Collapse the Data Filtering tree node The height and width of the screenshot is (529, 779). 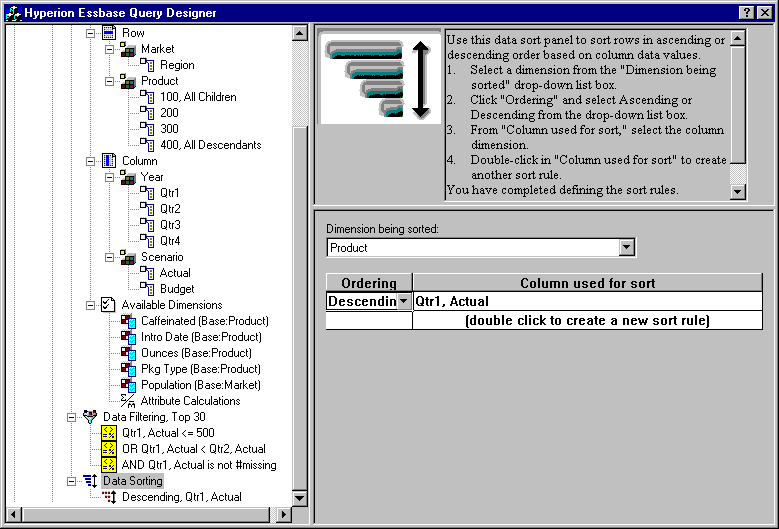point(72,417)
